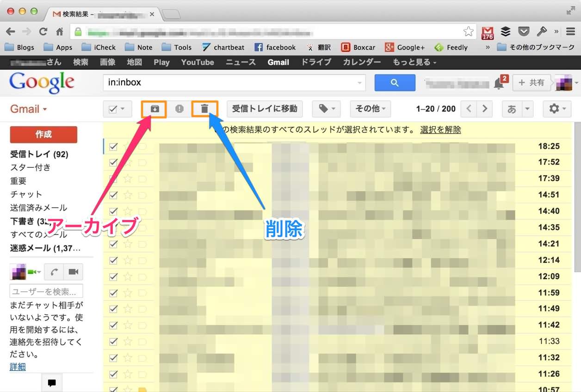
Task: Open 画像 in the Google bar
Action: [x=107, y=62]
